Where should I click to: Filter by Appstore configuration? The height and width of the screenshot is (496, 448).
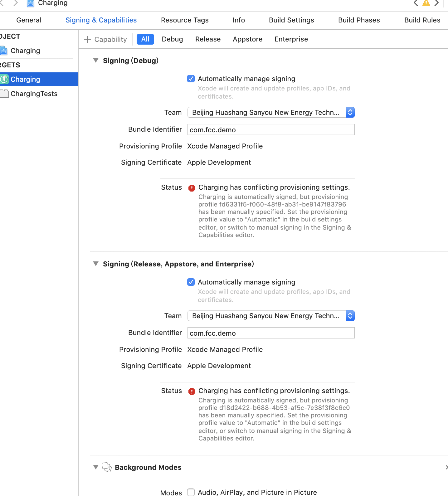pyautogui.click(x=247, y=39)
